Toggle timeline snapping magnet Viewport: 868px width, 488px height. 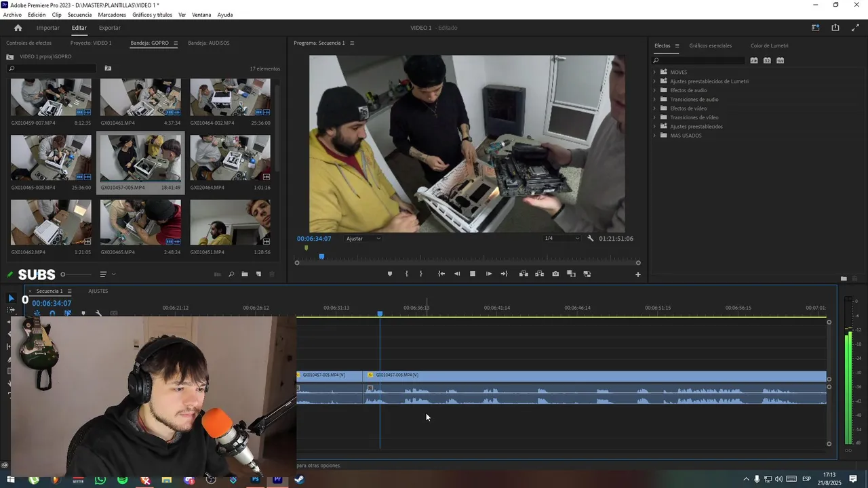tap(52, 313)
